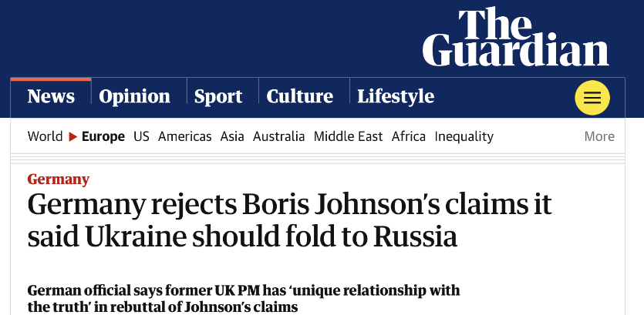Open the Opinion section tab
Viewport: 644px width, 315px height.
(135, 97)
